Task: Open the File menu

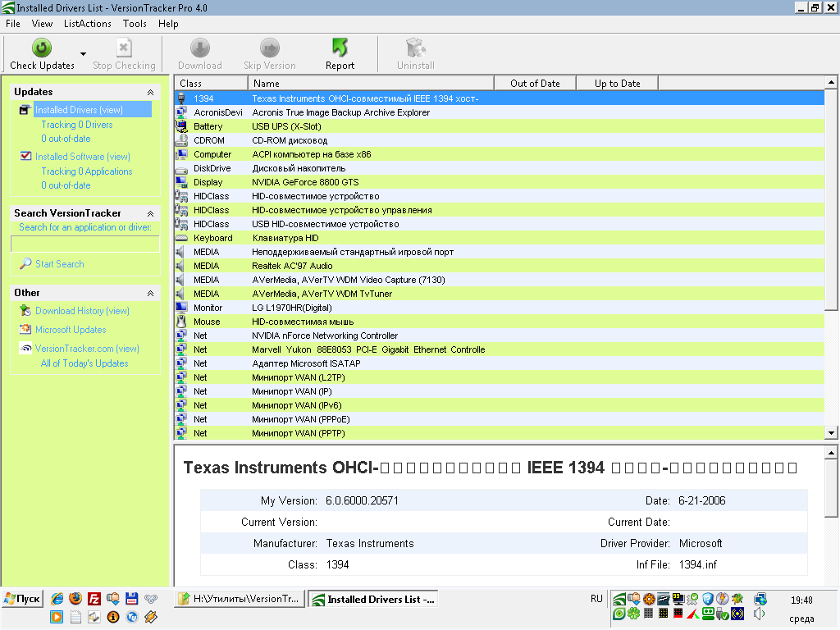Action: click(x=13, y=24)
